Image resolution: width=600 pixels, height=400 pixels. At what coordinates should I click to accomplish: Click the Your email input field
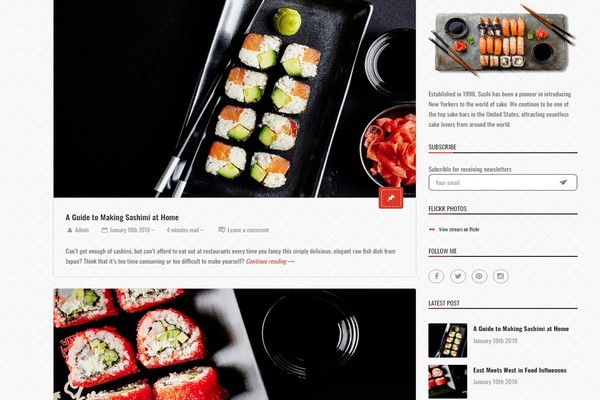[503, 183]
